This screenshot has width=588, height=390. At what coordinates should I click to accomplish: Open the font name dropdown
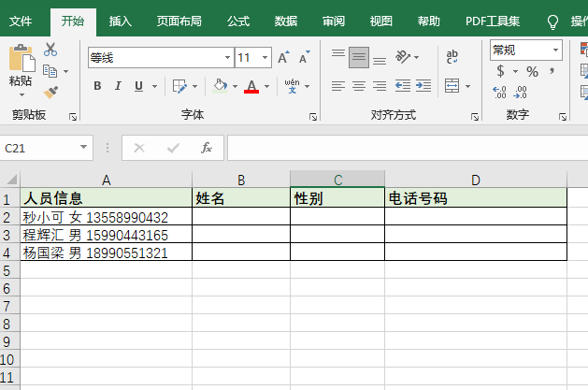[x=225, y=58]
